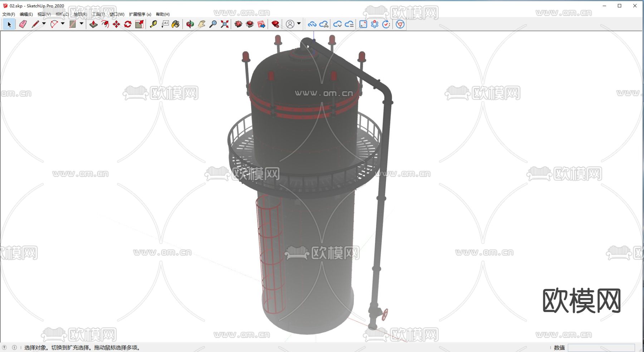Expand the line tool dropdown arrow
The image size is (644, 352).
click(x=44, y=24)
